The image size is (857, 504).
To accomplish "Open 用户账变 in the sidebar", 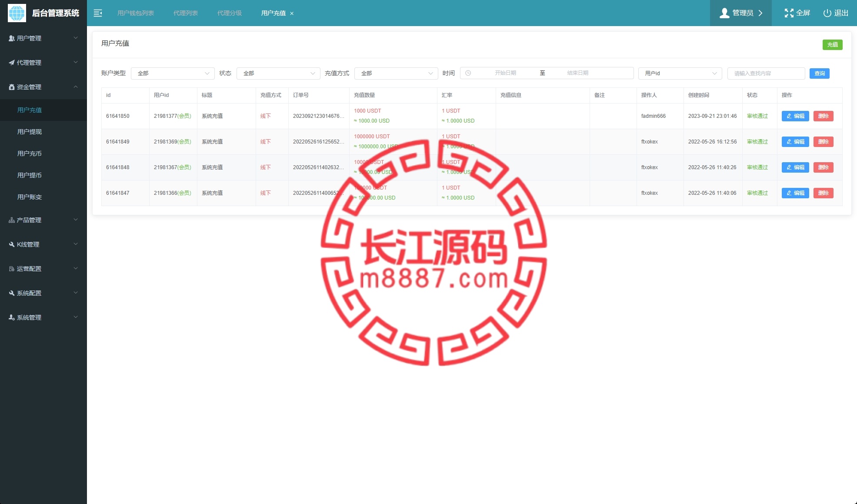I will click(x=43, y=197).
